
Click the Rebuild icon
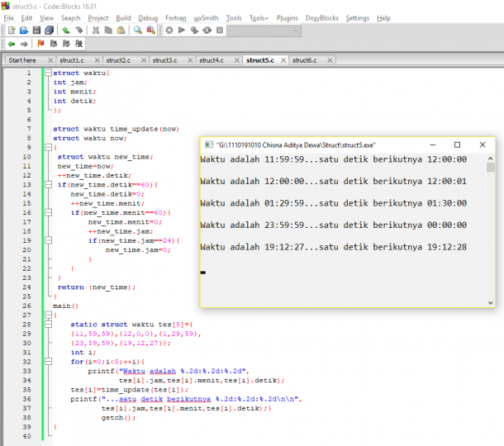tap(207, 31)
